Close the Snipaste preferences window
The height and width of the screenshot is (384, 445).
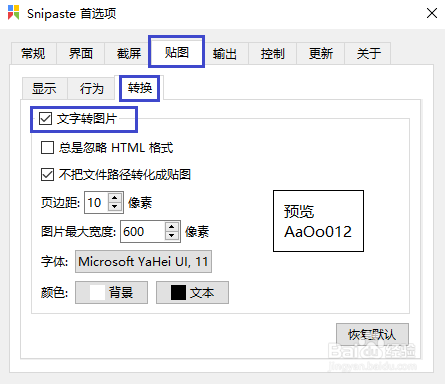(x=432, y=13)
